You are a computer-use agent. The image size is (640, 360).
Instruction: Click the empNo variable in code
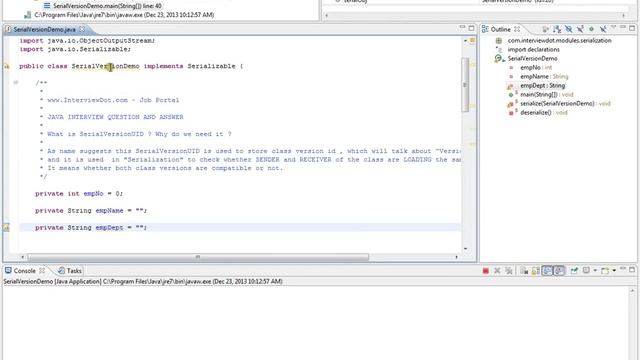coord(93,193)
